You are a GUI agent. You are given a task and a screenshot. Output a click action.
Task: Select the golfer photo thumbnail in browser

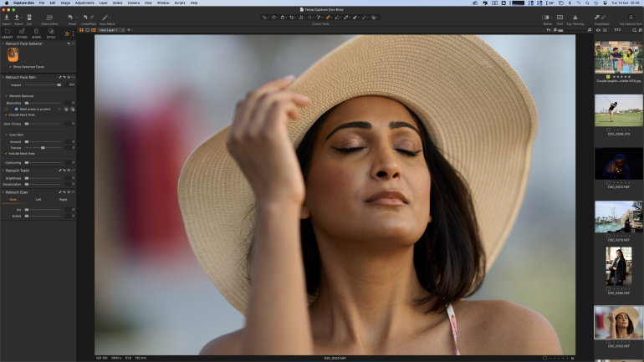(x=618, y=110)
